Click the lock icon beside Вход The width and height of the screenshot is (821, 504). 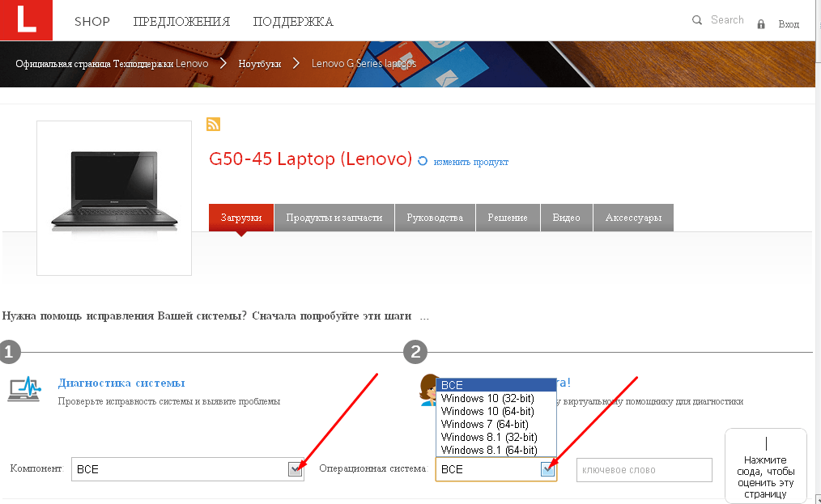click(x=761, y=24)
